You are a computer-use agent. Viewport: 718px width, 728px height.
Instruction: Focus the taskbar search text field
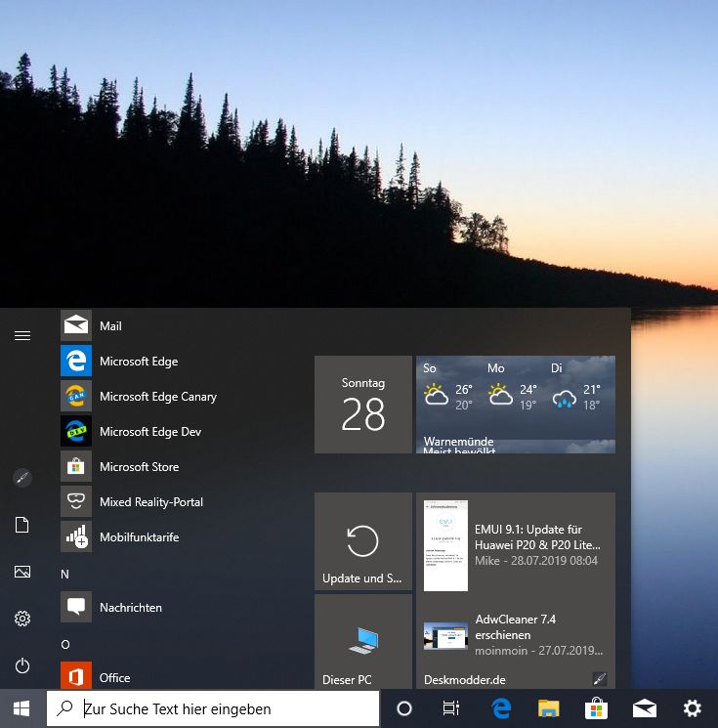point(213,708)
